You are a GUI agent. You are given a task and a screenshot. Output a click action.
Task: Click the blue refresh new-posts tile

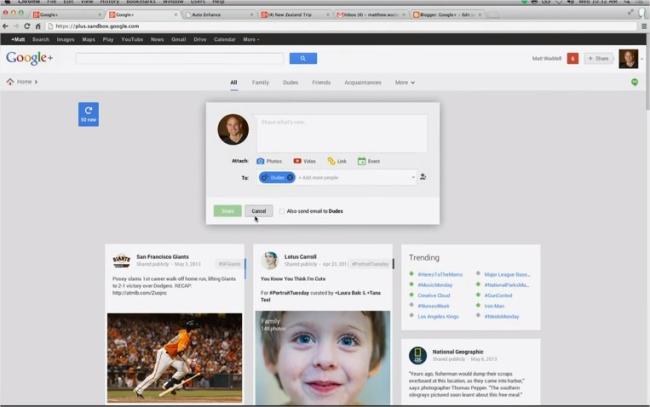click(x=88, y=114)
